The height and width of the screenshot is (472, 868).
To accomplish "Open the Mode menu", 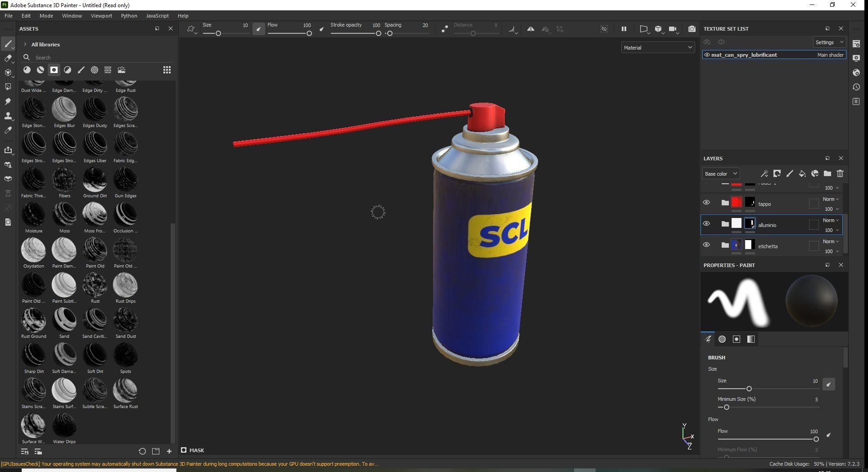I will point(46,16).
